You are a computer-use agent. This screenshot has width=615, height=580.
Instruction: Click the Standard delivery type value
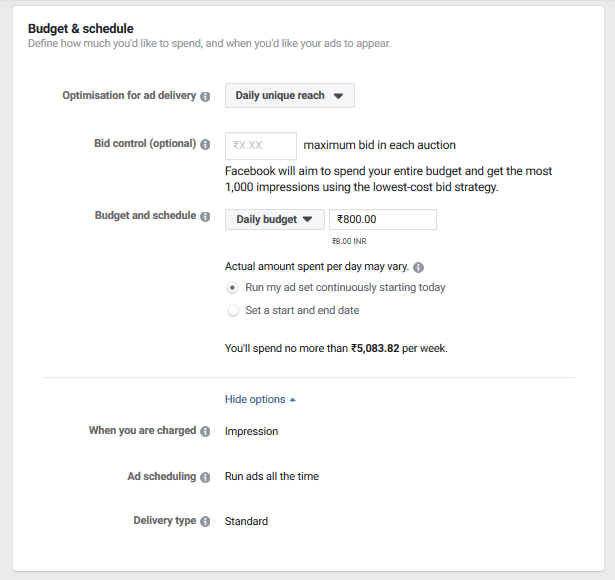[x=246, y=521]
